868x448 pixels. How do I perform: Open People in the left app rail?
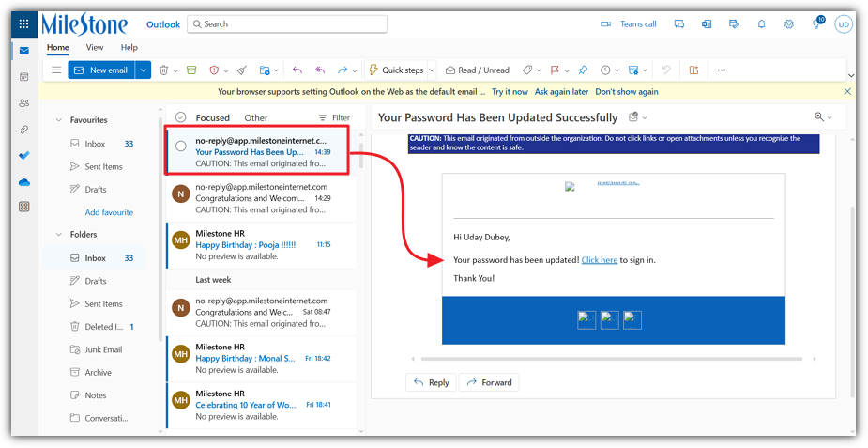(23, 103)
